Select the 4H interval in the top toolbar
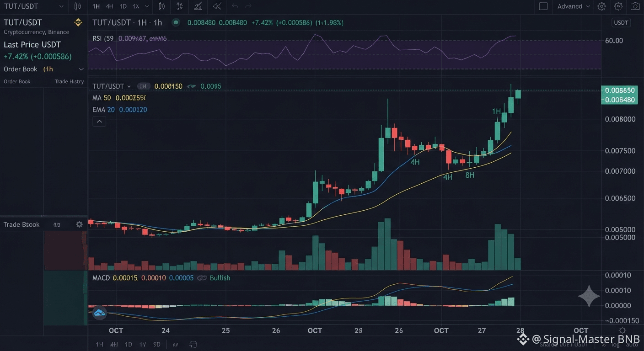Screen dimensions: 644x351 point(109,6)
